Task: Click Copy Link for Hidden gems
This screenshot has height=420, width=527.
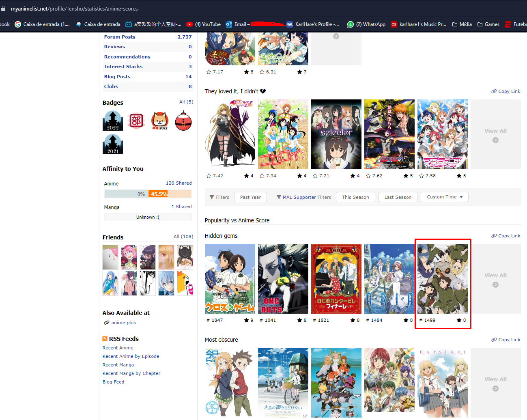Action: [506, 236]
